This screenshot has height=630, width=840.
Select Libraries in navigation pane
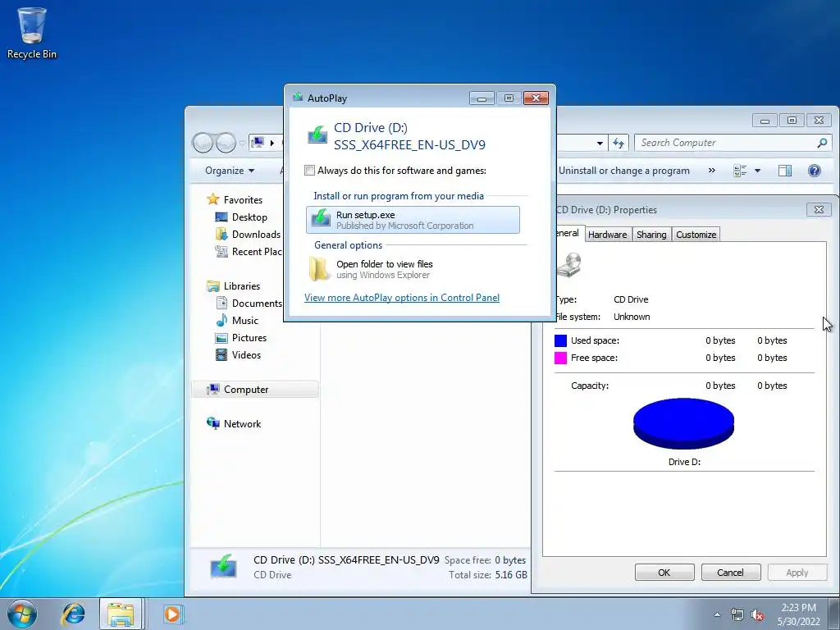click(233, 286)
